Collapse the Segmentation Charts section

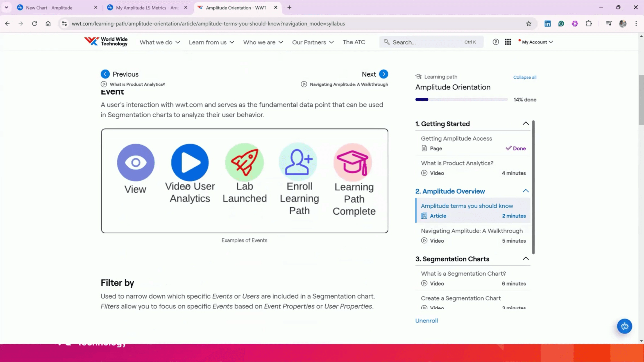[525, 259]
